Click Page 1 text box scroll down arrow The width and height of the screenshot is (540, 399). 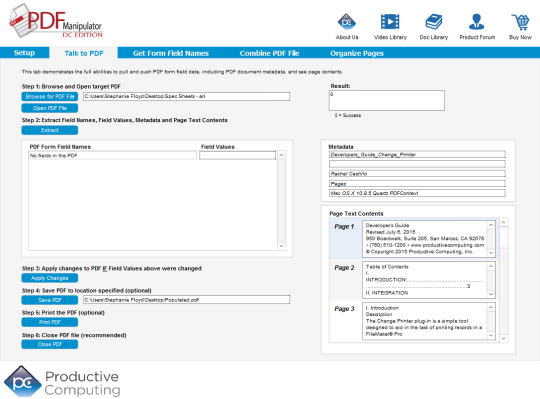coord(491,253)
